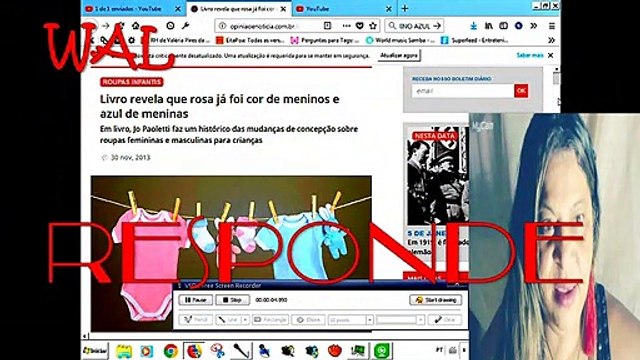Show more bookmarks chevron in bookmarks bar
This screenshot has width=640, height=360.
tap(551, 40)
